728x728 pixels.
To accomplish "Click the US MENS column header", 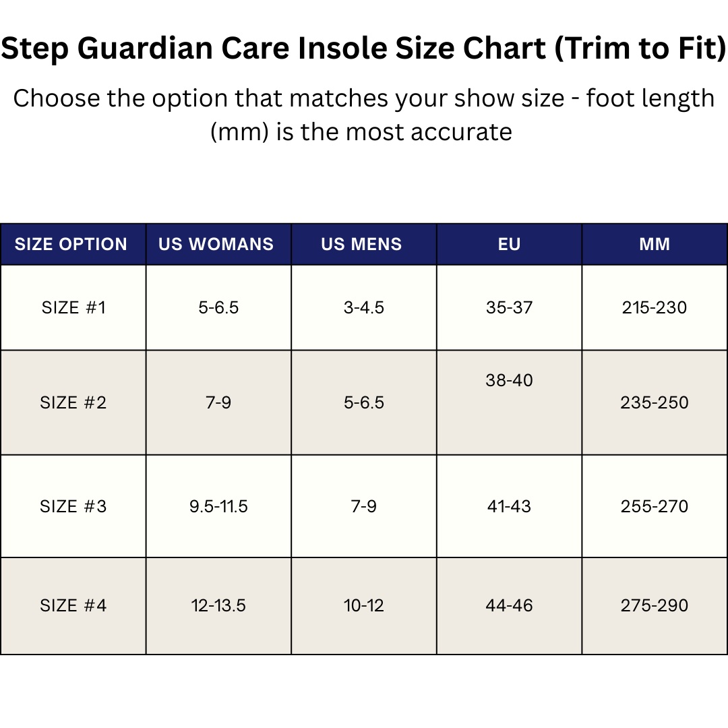I will (362, 244).
